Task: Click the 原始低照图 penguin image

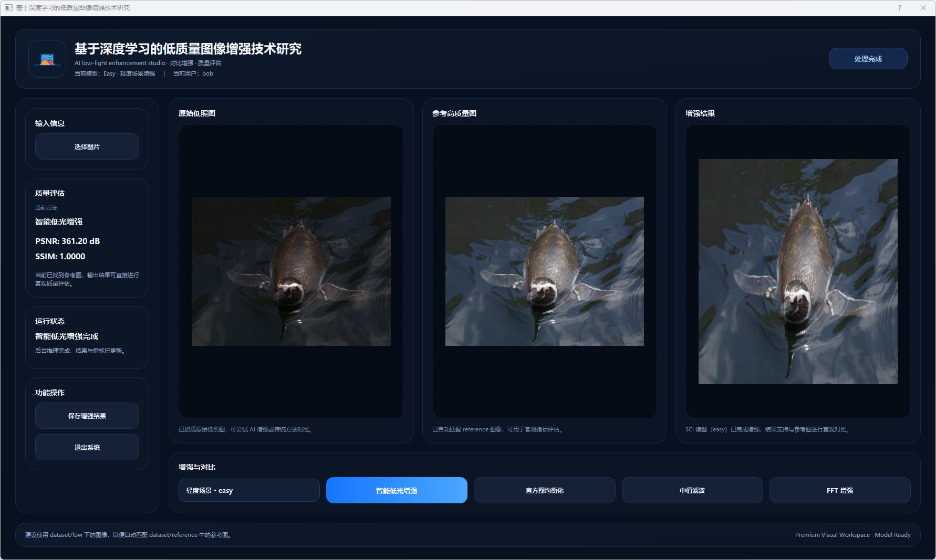Action: click(291, 271)
